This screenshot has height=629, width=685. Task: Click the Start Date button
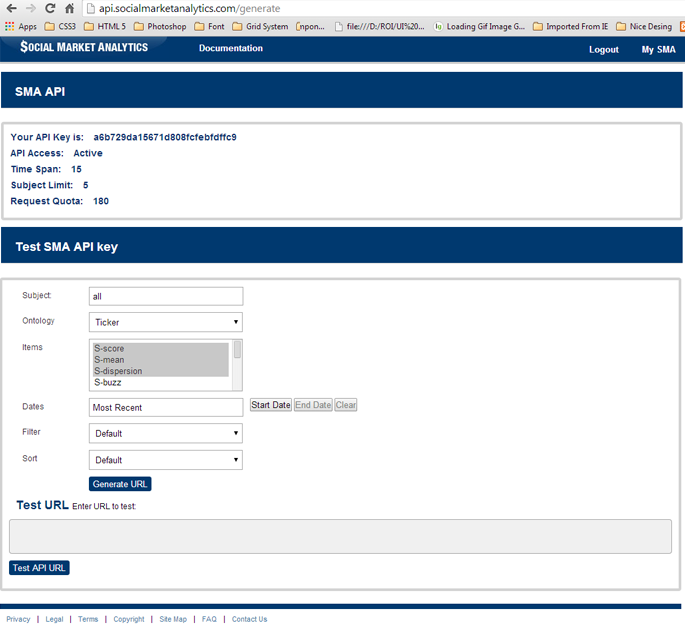tap(270, 405)
